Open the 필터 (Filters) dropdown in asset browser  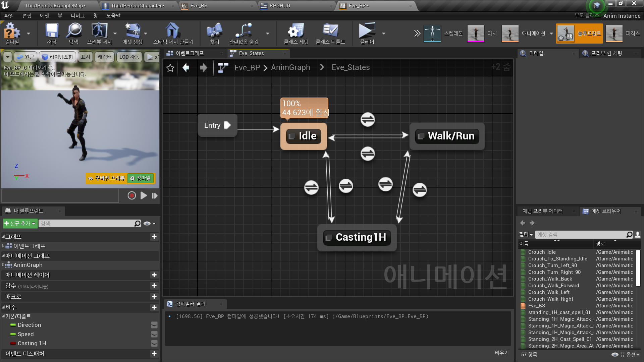tap(526, 234)
